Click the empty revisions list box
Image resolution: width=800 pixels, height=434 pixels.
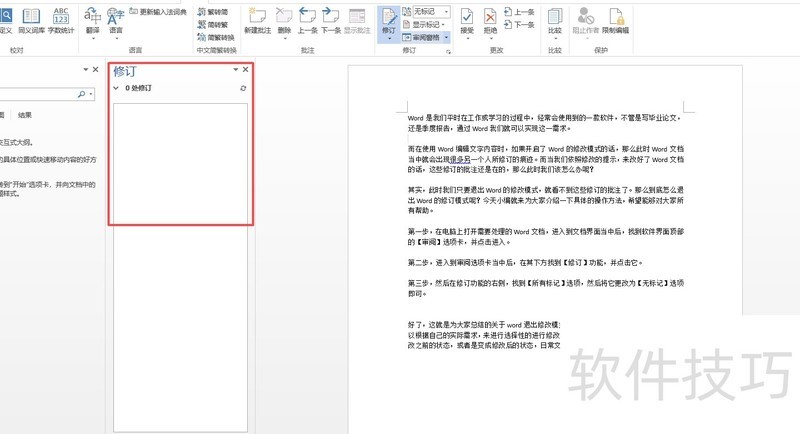[x=180, y=267]
